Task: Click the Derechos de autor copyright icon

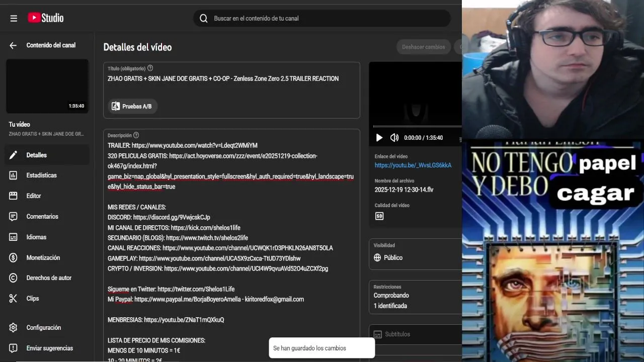Action: tap(14, 278)
